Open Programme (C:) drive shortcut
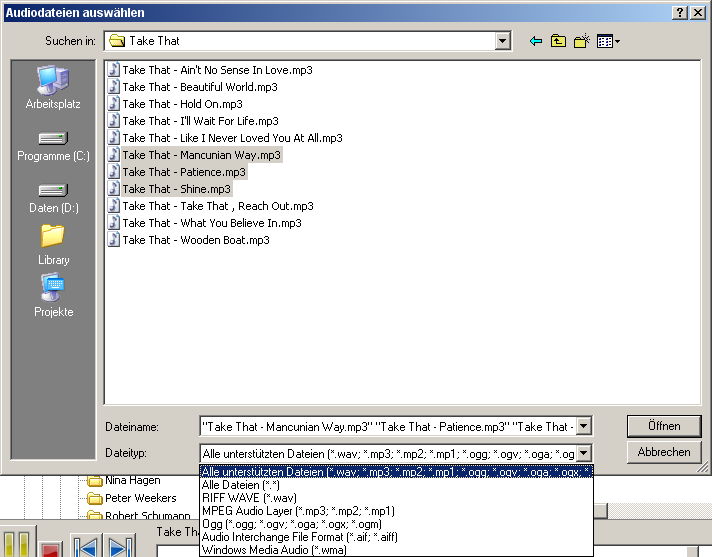712x557 pixels. [x=53, y=147]
